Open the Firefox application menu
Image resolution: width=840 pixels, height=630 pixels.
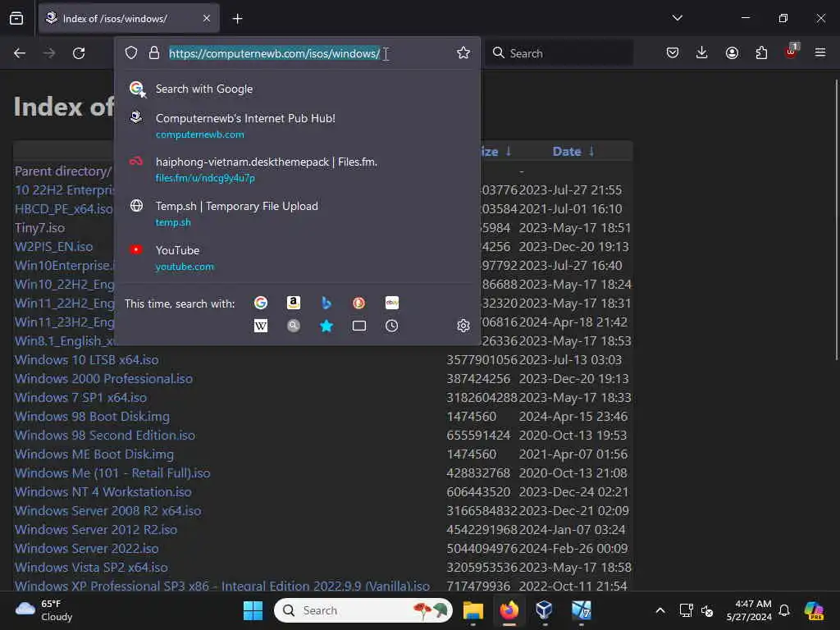click(820, 52)
